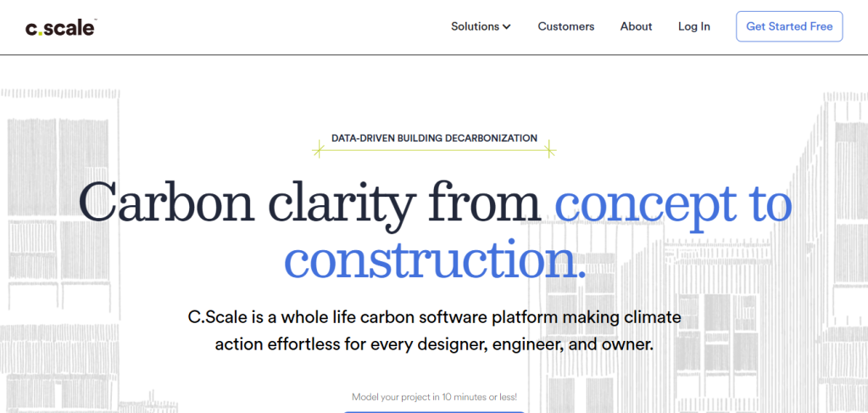This screenshot has width=868, height=413.
Task: Click the "action effortless for every designer" line
Action: pos(434,345)
